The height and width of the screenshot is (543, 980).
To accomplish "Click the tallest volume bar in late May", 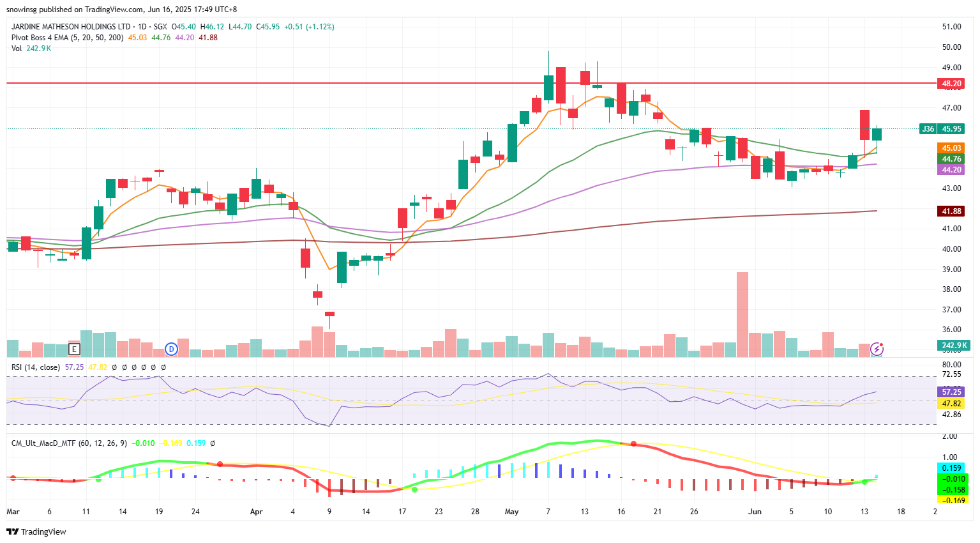I will [x=743, y=314].
